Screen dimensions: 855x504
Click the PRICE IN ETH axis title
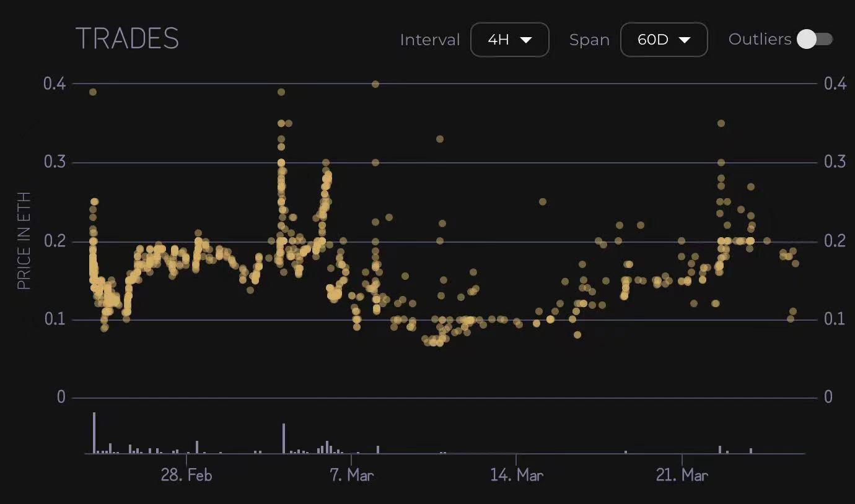24,241
